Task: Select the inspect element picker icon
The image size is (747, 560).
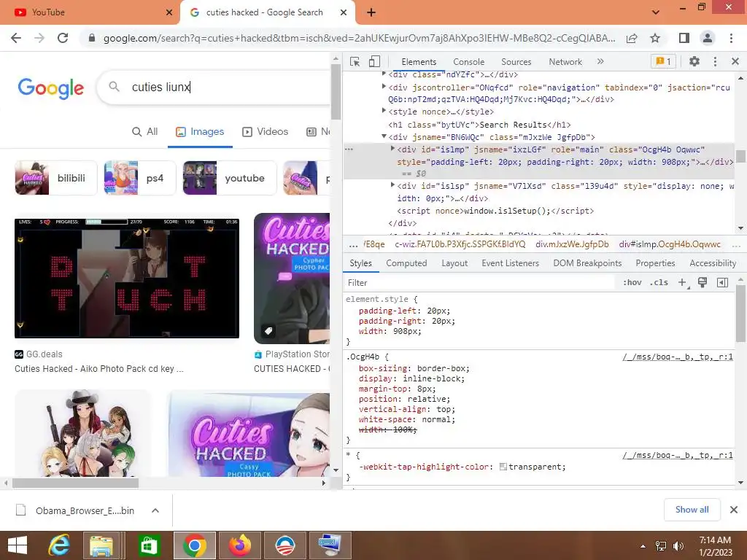Action: pos(355,61)
